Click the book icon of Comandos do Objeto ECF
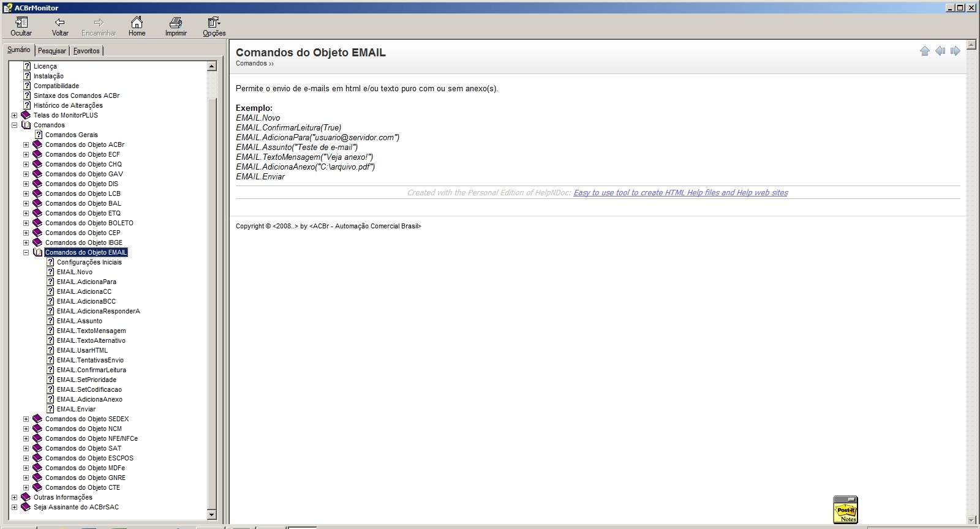 (37, 154)
